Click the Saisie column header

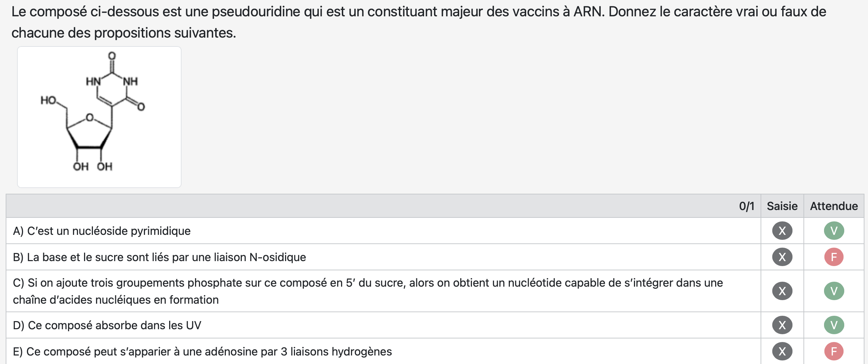[x=782, y=206]
